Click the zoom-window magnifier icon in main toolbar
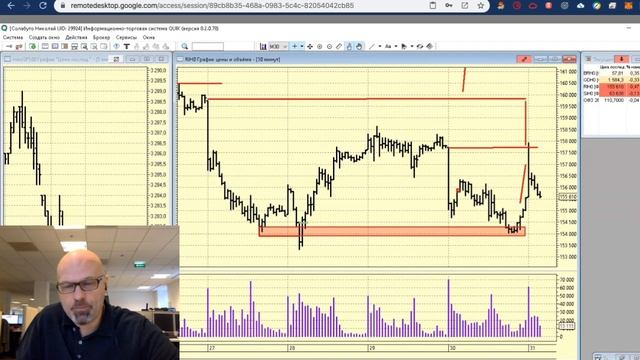The height and width of the screenshot is (360, 640). [x=84, y=46]
